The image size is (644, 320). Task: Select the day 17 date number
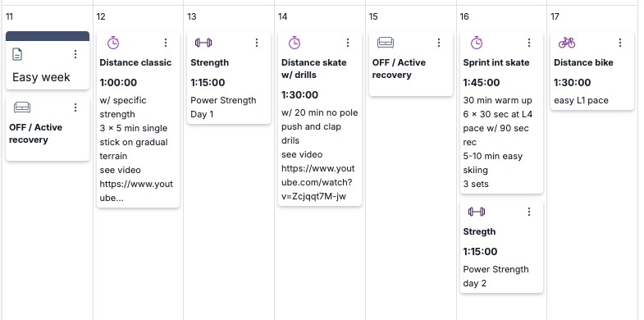point(555,16)
